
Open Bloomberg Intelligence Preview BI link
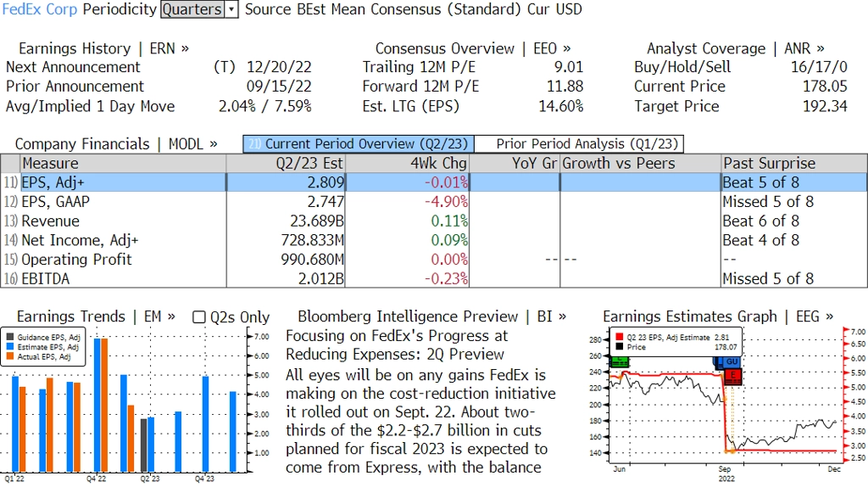pyautogui.click(x=431, y=317)
